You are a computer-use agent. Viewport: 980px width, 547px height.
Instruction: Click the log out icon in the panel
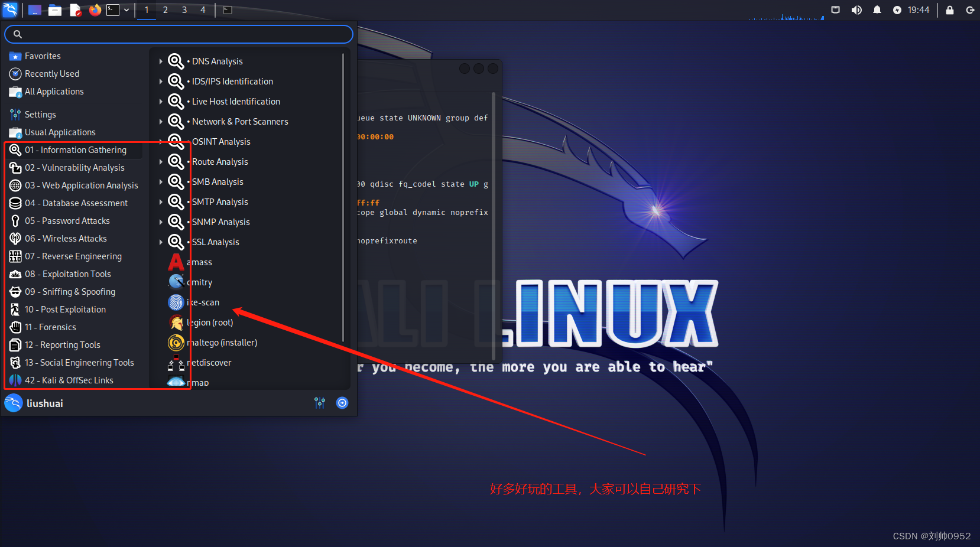[x=970, y=10]
